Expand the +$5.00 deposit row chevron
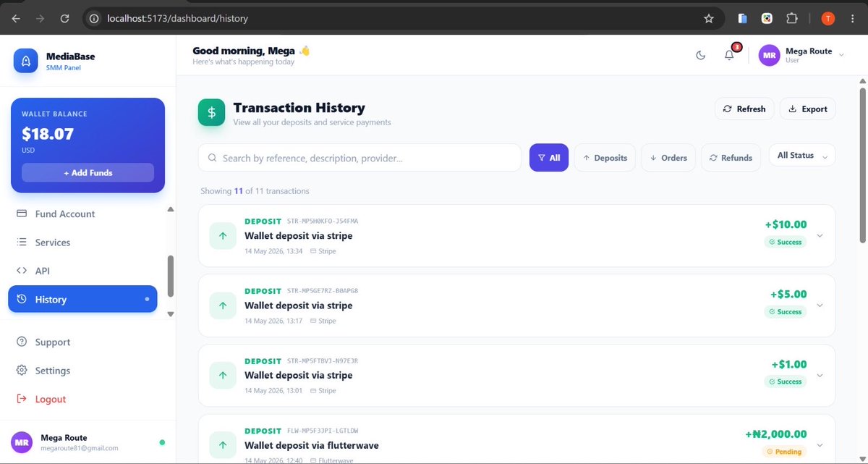868x464 pixels. click(x=820, y=305)
